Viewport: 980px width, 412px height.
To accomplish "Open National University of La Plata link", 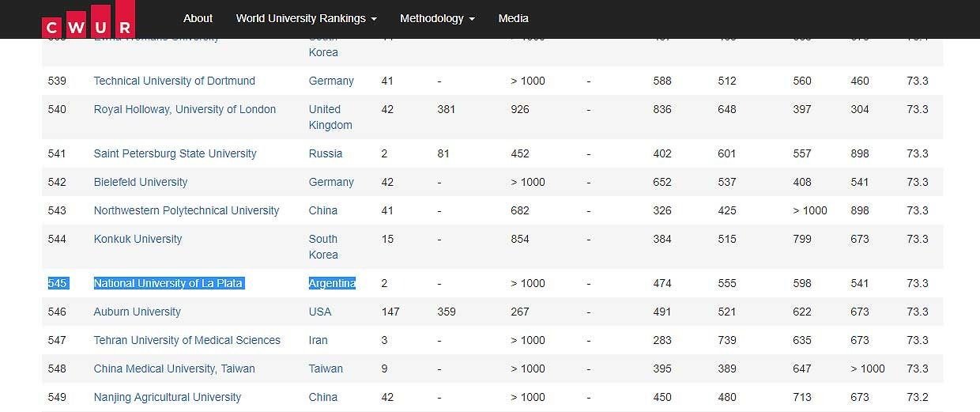I will [x=168, y=283].
